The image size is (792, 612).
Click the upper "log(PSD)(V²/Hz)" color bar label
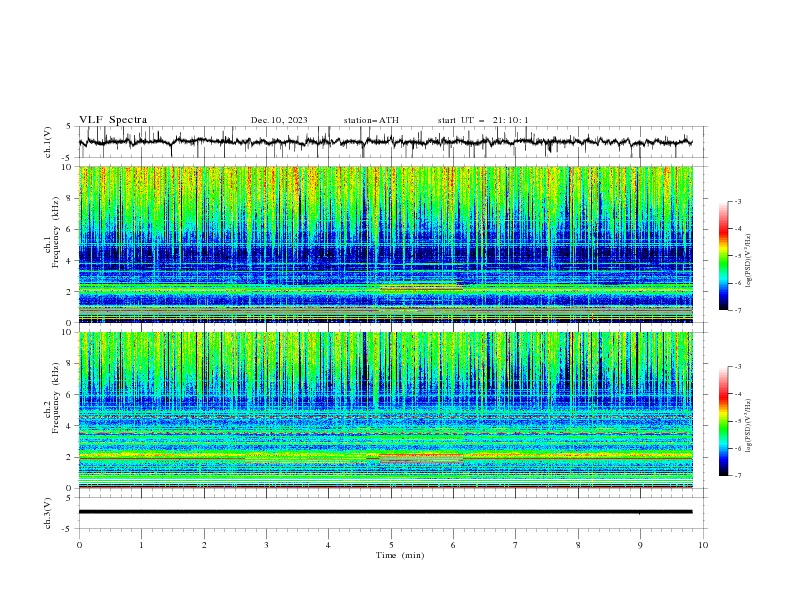click(748, 261)
